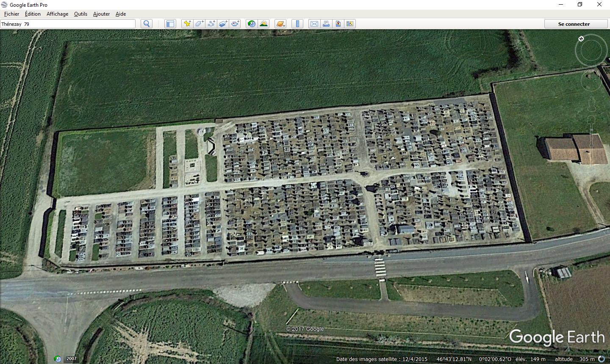Screen dimensions: 610x364
Task: Zoom out using slider bottom end
Action: 591,171
